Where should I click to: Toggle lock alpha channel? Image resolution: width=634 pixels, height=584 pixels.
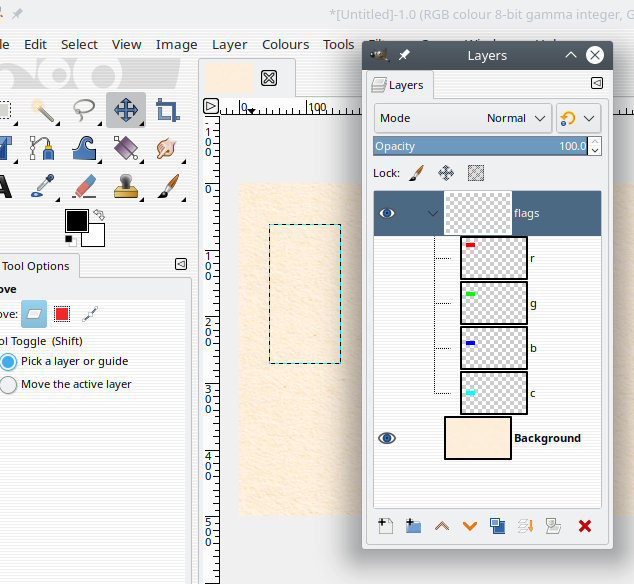click(x=476, y=173)
